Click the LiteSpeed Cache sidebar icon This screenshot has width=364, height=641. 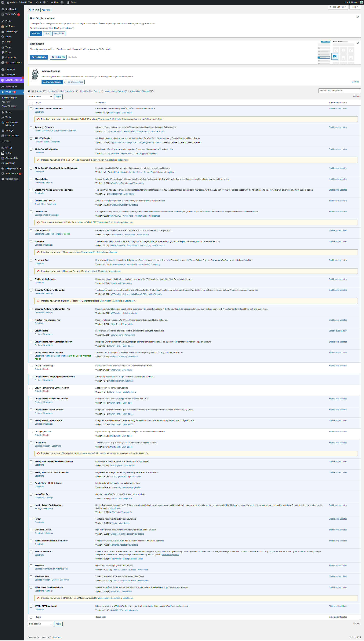(3, 169)
